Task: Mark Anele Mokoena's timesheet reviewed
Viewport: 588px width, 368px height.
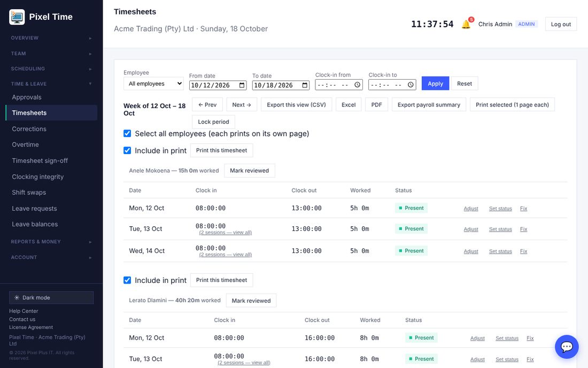Action: click(x=250, y=171)
